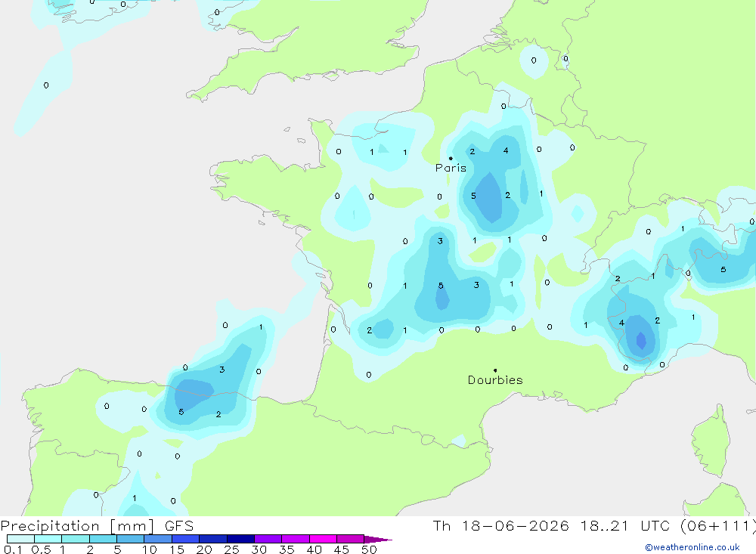Screen dimensions: 756x554
Task: Click the '15' legend scale label
Action: click(x=177, y=549)
